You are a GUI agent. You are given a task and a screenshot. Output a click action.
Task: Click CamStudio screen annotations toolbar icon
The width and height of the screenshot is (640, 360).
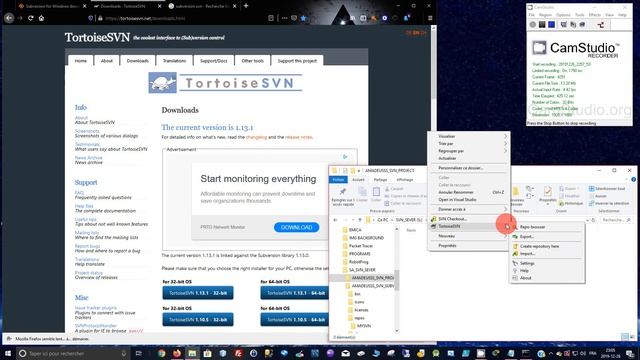coord(564,25)
